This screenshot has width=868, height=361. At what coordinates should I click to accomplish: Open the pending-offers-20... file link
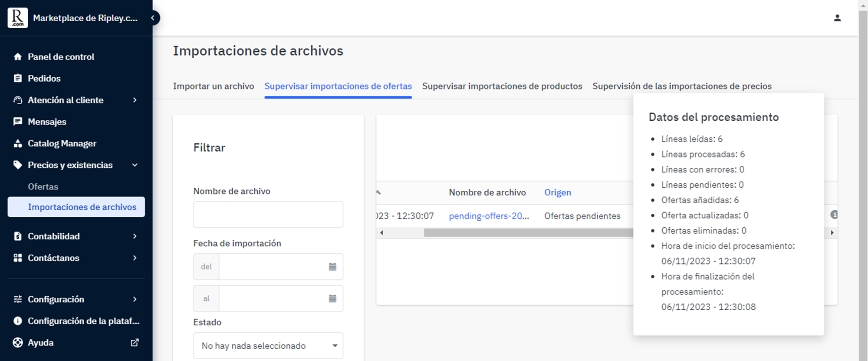click(x=489, y=216)
